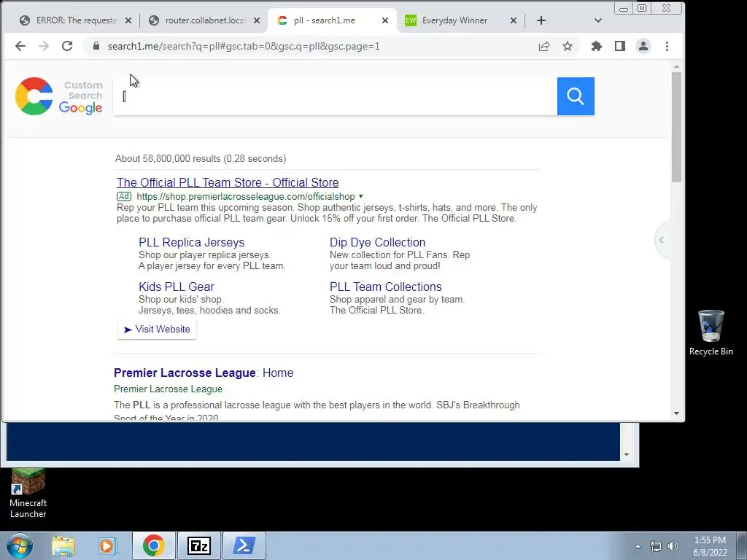The image size is (747, 560).
Task: Open the Dip Dye Collection link
Action: [377, 242]
